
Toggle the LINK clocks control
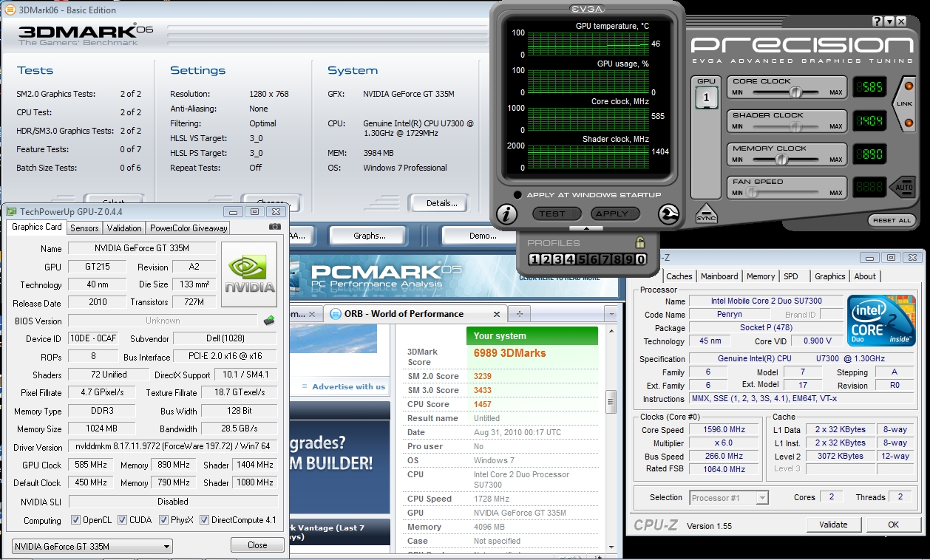coord(903,104)
